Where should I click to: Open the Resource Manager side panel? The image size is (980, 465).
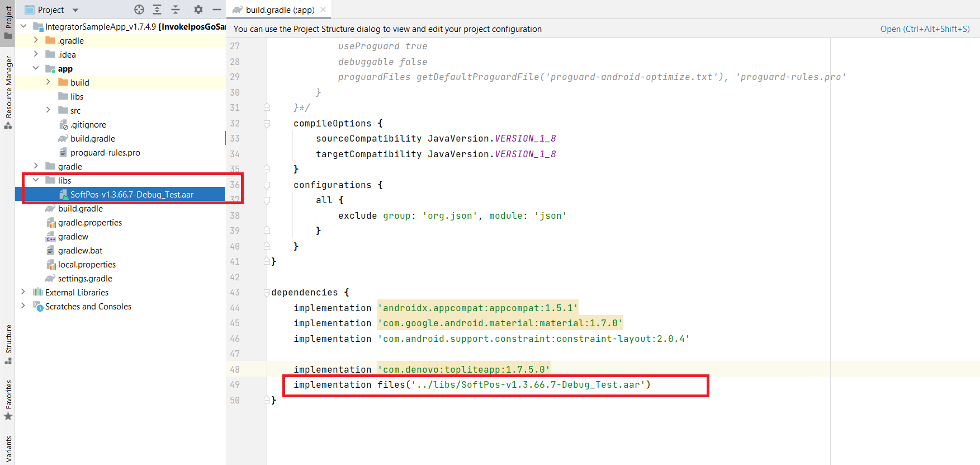pyautogui.click(x=8, y=90)
